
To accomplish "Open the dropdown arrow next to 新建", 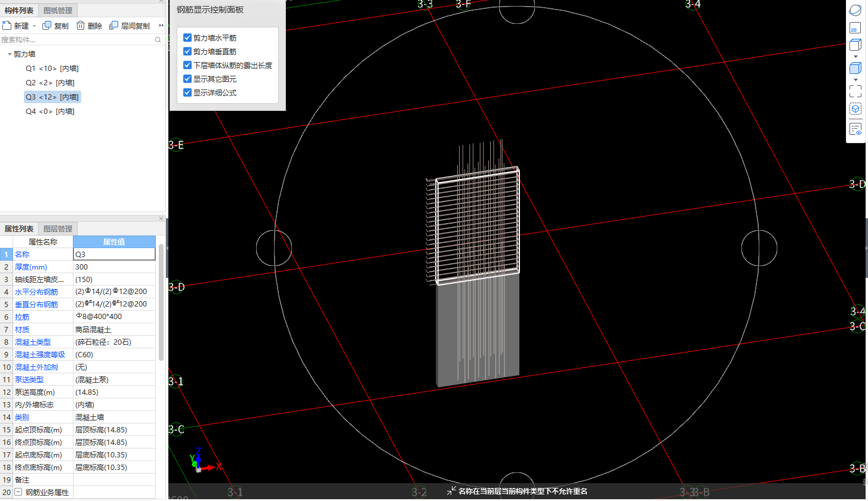I will tap(34, 26).
